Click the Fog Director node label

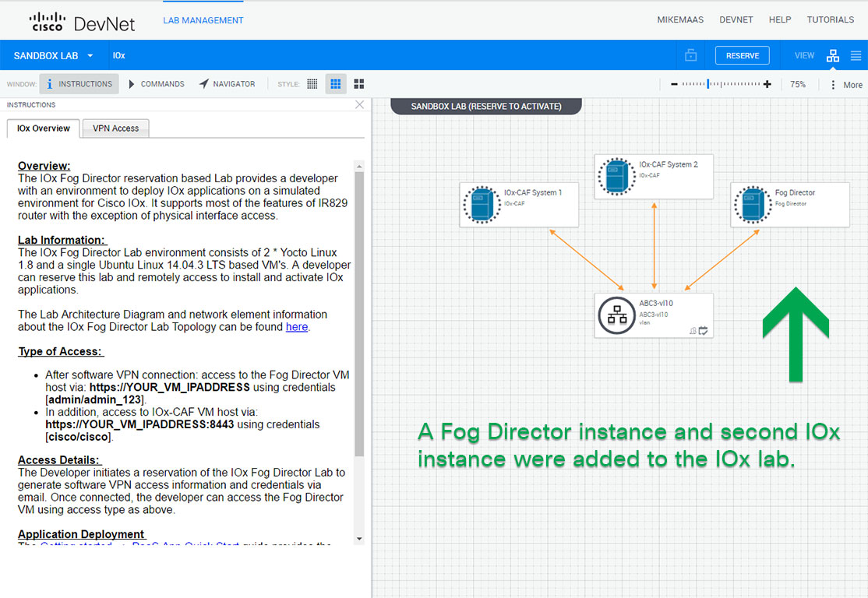[795, 192]
